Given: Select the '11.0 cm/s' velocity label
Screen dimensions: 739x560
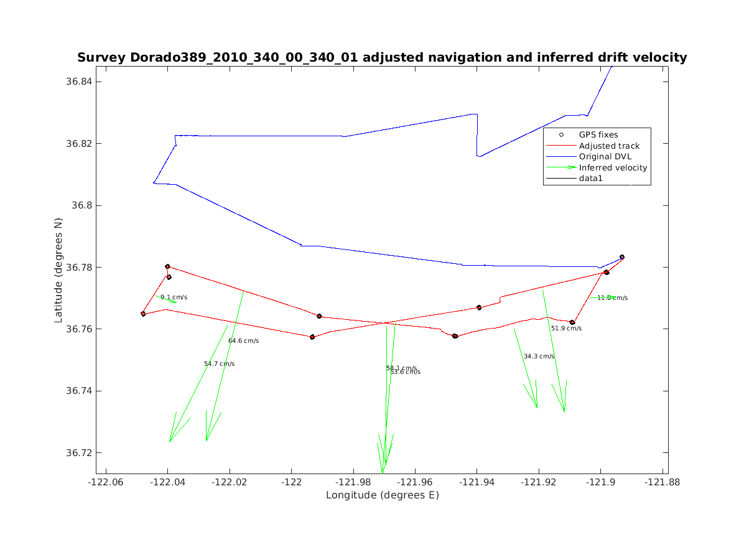Looking at the screenshot, I should tap(612, 298).
